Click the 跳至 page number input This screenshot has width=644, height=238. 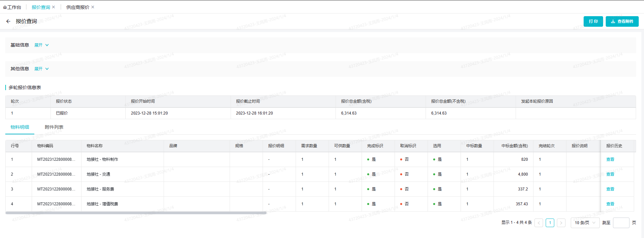tap(621, 223)
